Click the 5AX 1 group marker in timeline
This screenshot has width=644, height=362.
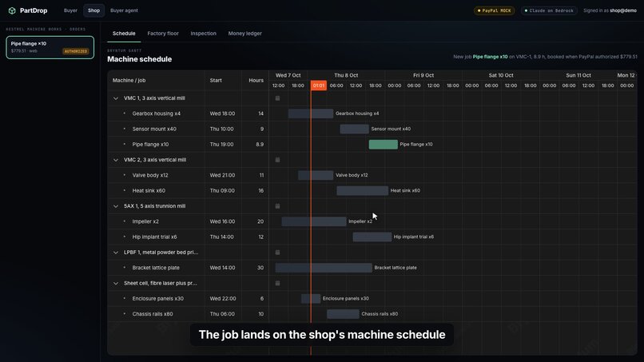point(277,206)
